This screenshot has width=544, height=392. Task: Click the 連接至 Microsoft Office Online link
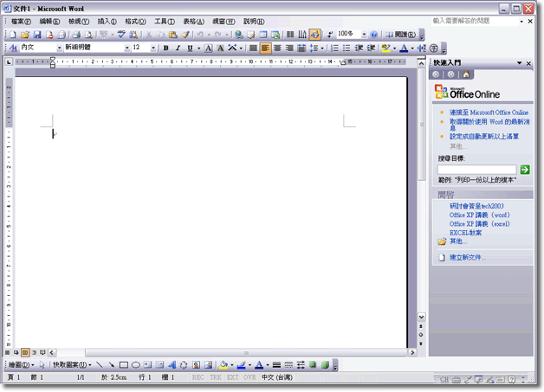click(x=489, y=112)
